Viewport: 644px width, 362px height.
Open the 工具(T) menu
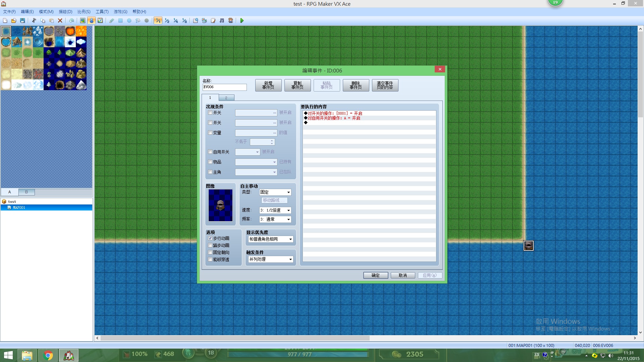[x=102, y=12]
